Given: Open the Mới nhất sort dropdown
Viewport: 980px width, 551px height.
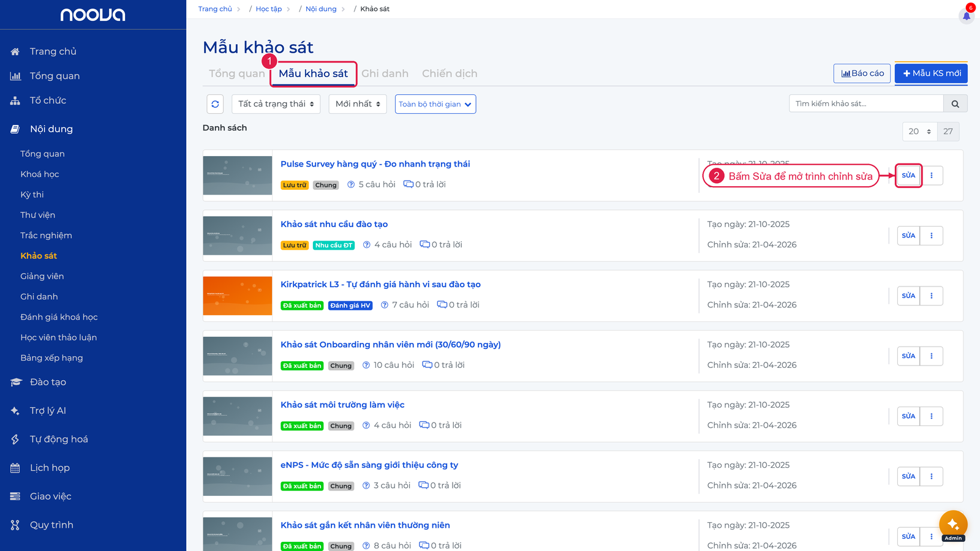Looking at the screenshot, I should coord(358,104).
